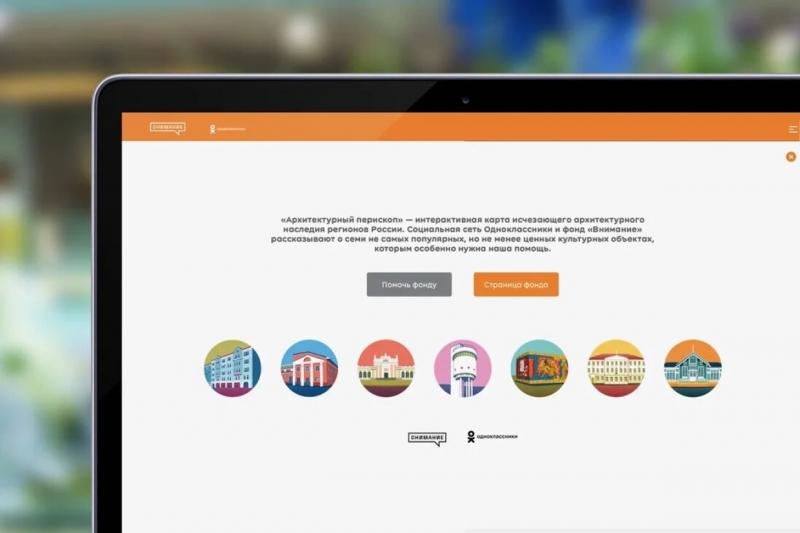The image size is (800, 533).
Task: Select the white tower on pink circle
Action: click(x=463, y=368)
